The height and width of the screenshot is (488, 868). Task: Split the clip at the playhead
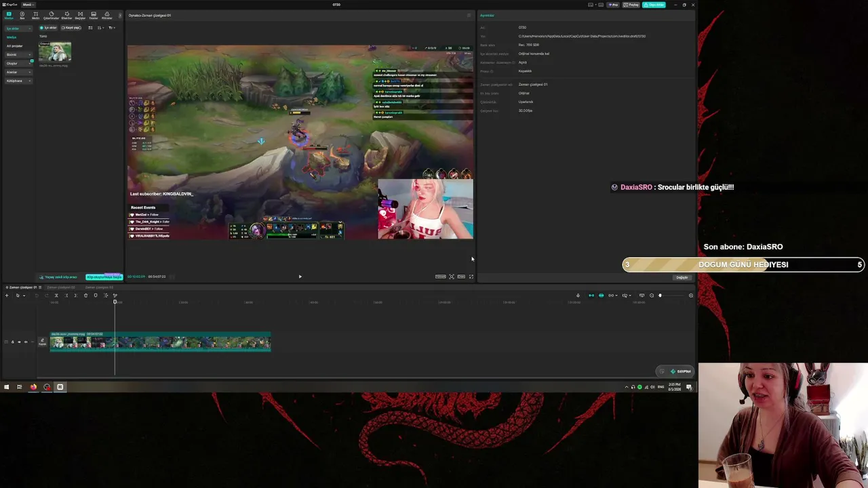click(56, 296)
